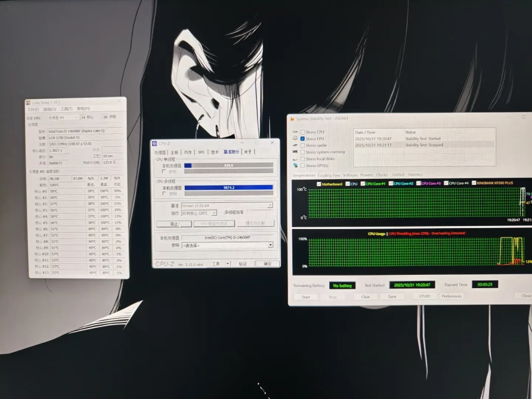Viewport: 532px width, 399px height.
Task: Open the 工具(T) menu in Core Temp
Action: (x=66, y=109)
